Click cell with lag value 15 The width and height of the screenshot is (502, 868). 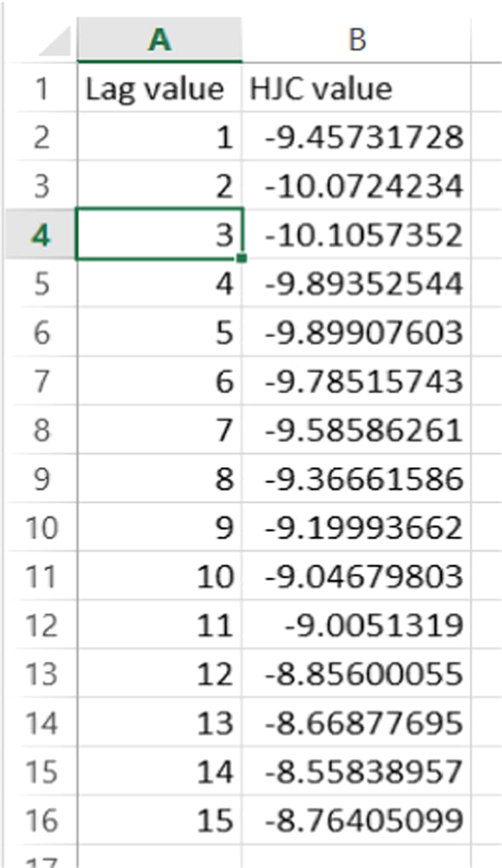pyautogui.click(x=159, y=820)
